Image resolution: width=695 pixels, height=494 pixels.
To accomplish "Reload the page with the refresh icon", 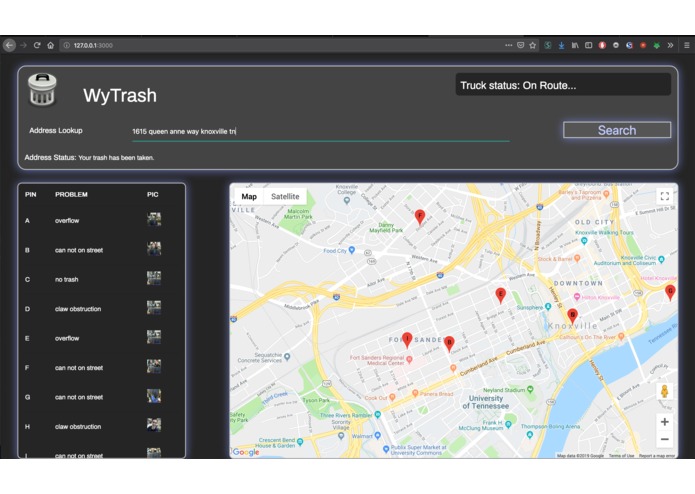I will 37,45.
